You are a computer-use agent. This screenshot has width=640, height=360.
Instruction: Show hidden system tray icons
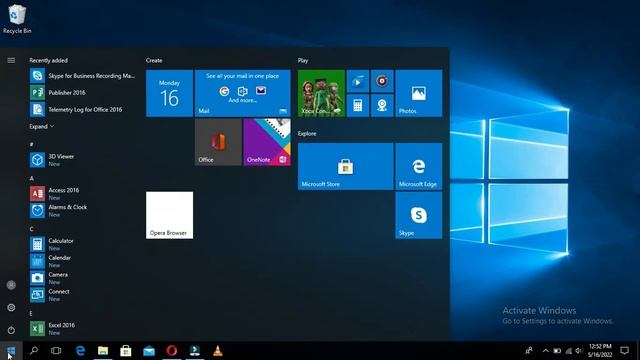[545, 351]
